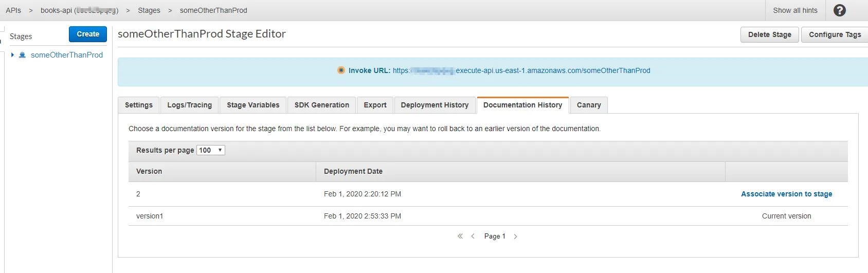This screenshot has height=273, width=868.
Task: Go to next results page
Action: pos(515,236)
